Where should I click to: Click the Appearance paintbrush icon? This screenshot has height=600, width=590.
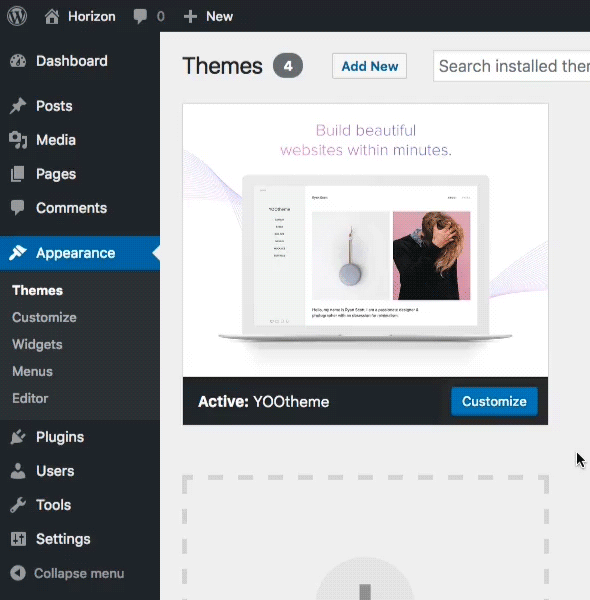coord(18,253)
